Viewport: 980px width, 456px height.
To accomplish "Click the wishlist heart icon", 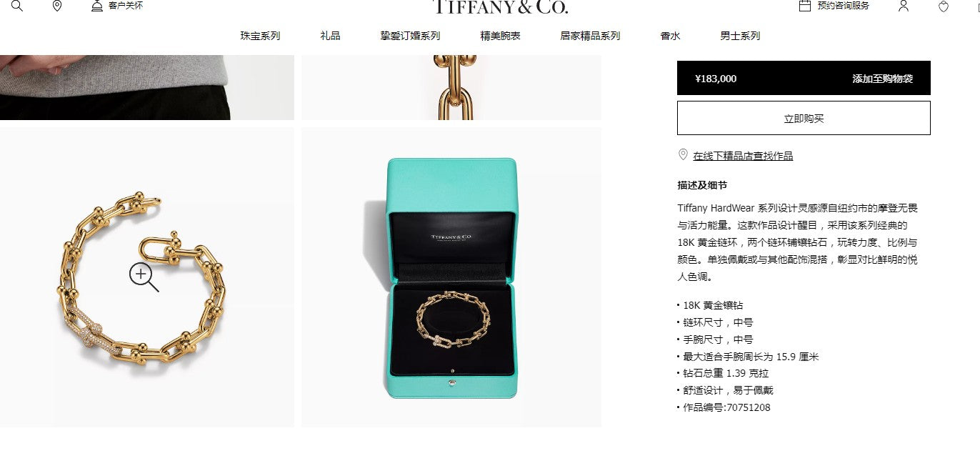I will coord(944,6).
